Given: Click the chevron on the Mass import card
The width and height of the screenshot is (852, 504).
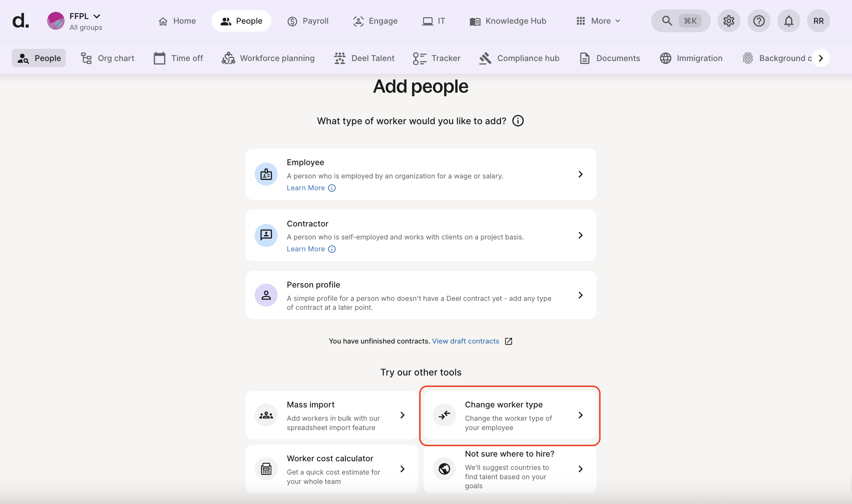Looking at the screenshot, I should coord(402,415).
